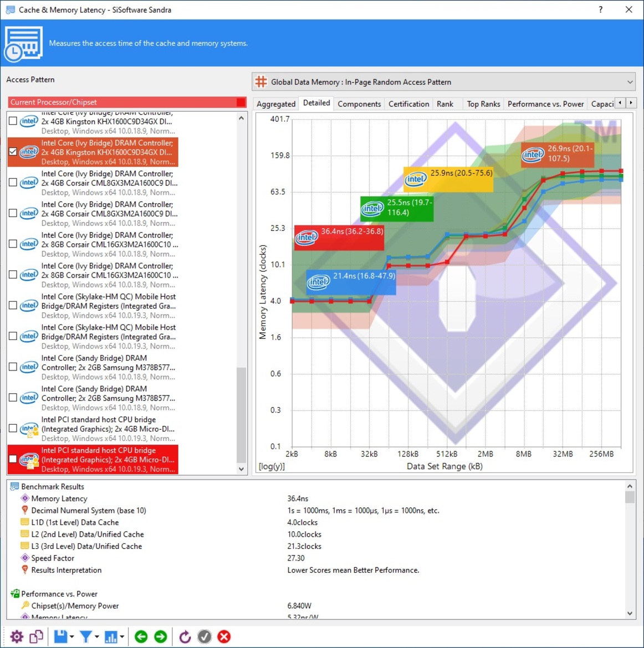Click the red 36.4ns (36.2-36.8) chart label
Viewport: 644px width, 648px height.
(339, 238)
